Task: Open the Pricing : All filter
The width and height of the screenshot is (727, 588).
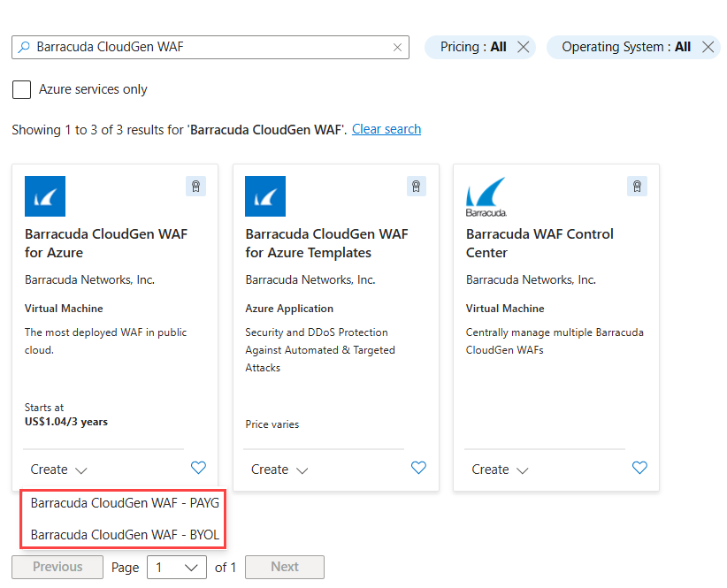Action: pos(473,47)
